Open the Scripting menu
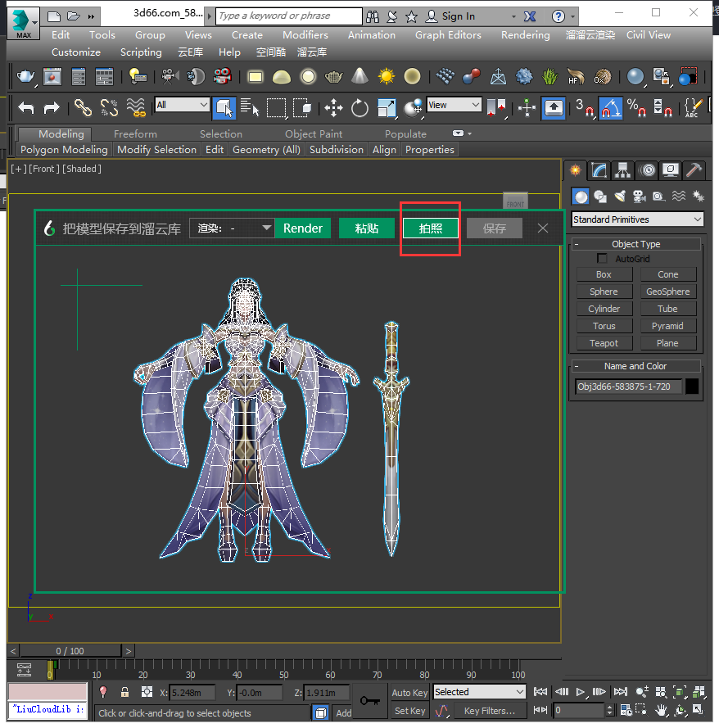This screenshot has height=728, width=719. (x=141, y=52)
